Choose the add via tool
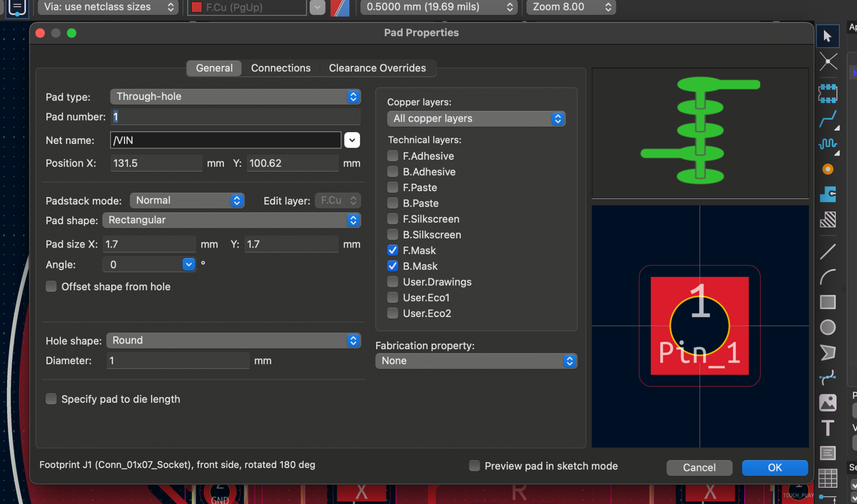The image size is (857, 504). tap(828, 169)
